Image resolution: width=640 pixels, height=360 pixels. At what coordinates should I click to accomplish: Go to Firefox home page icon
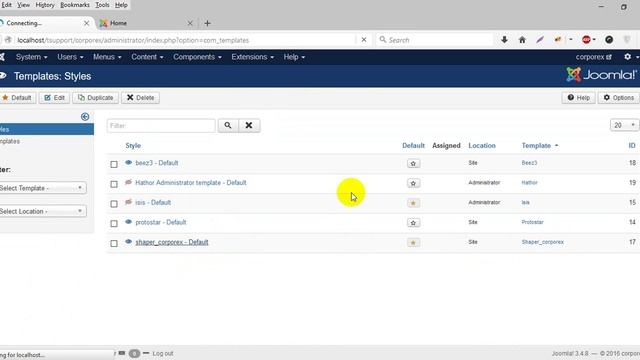(522, 40)
